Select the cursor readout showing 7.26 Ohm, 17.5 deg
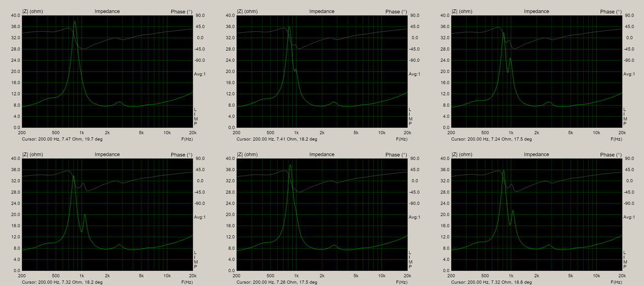Screen dimensions: 644x286 point(277,282)
